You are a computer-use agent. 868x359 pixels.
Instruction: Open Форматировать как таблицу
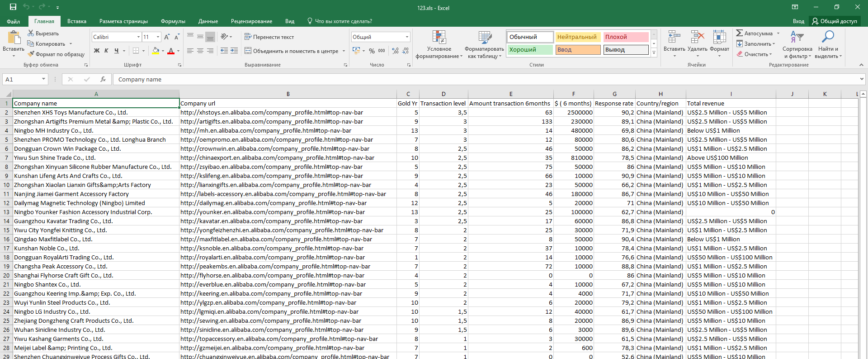pyautogui.click(x=485, y=44)
